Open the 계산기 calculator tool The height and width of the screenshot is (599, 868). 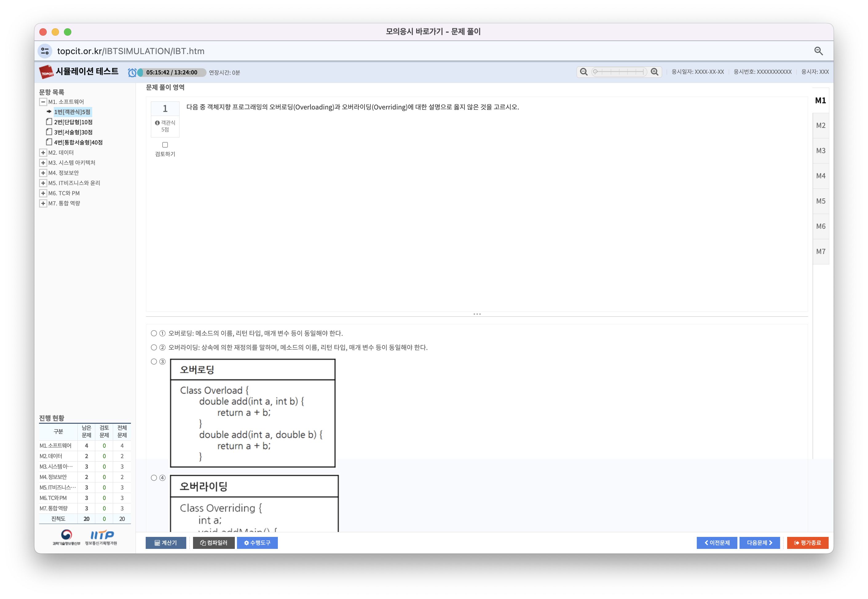coord(166,543)
